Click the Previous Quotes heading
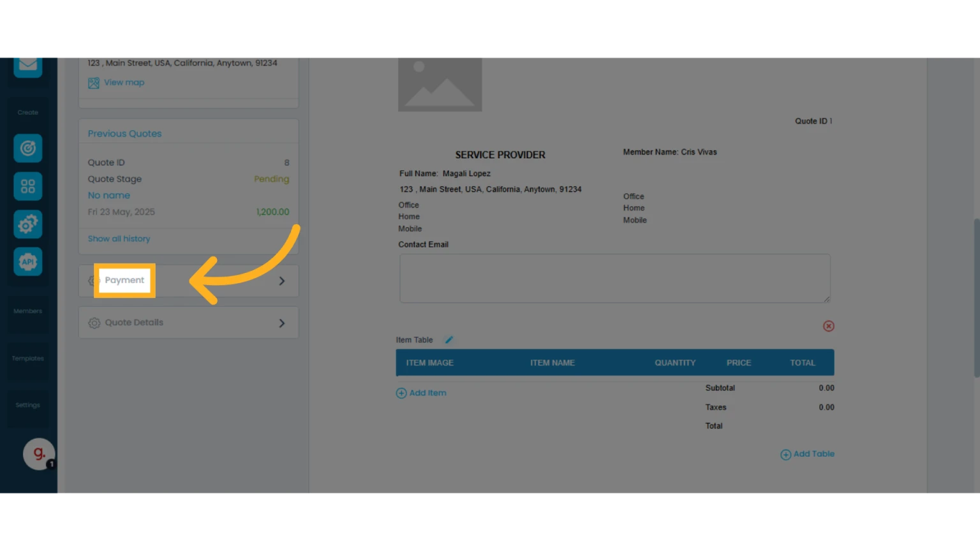The width and height of the screenshot is (980, 551). click(x=125, y=134)
